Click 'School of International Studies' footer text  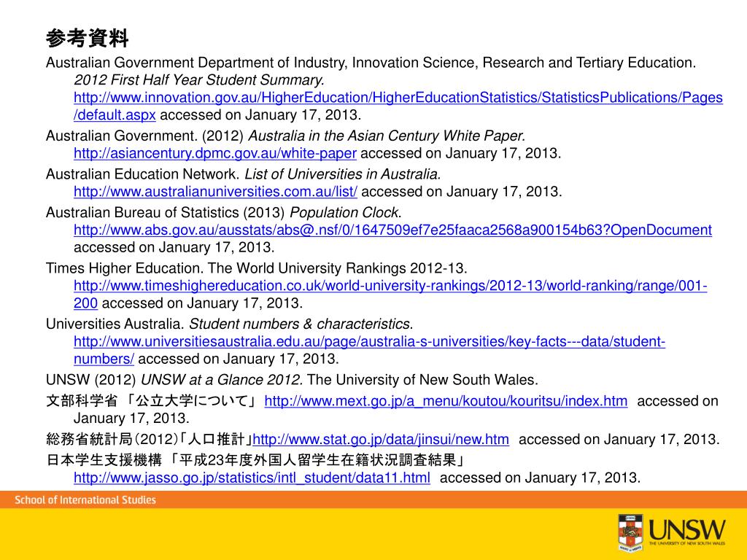pos(85,500)
